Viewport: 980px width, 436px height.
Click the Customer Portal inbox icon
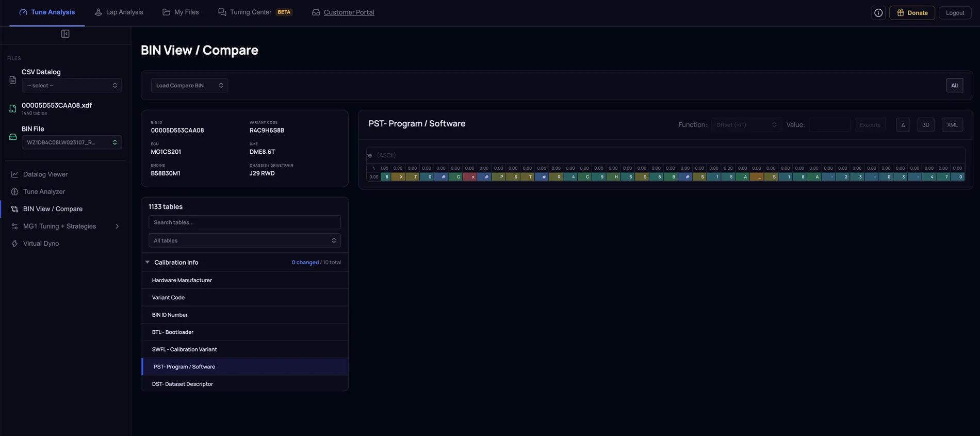click(316, 12)
